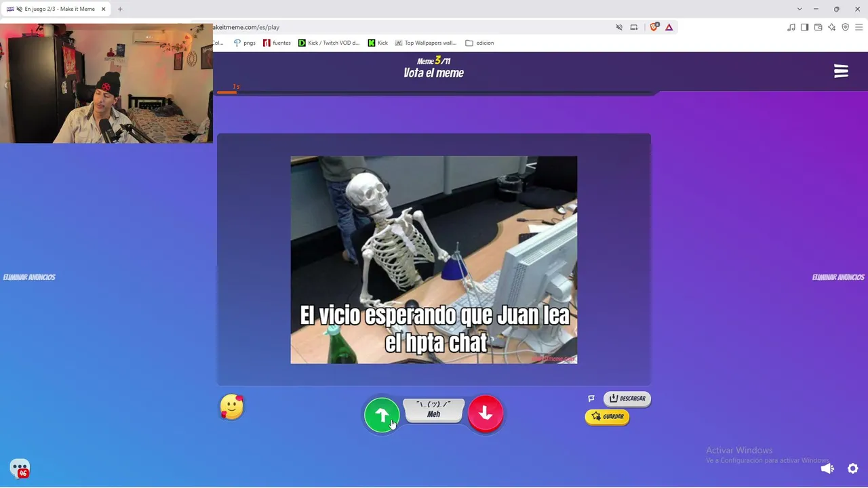Open Leo AI sparkle icon
Viewport: 868px width, 488px height.
832,27
